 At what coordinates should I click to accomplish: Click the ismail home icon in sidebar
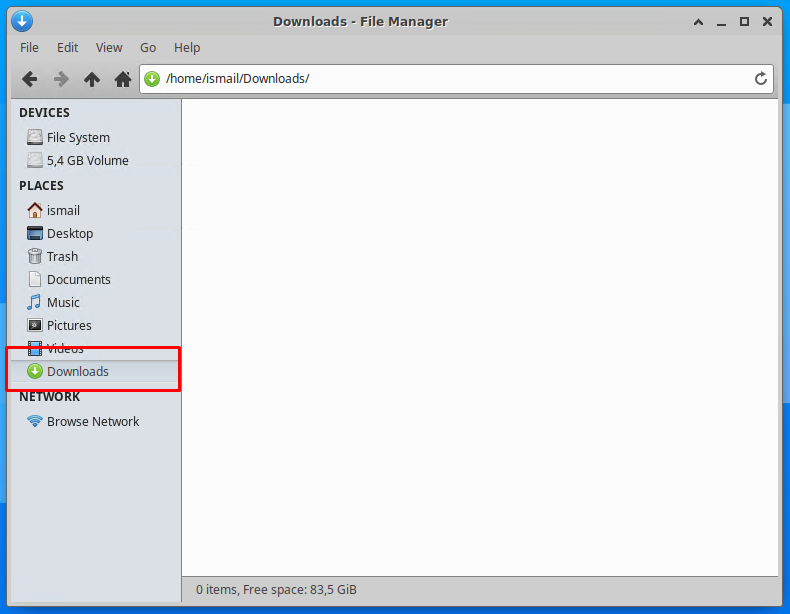35,210
